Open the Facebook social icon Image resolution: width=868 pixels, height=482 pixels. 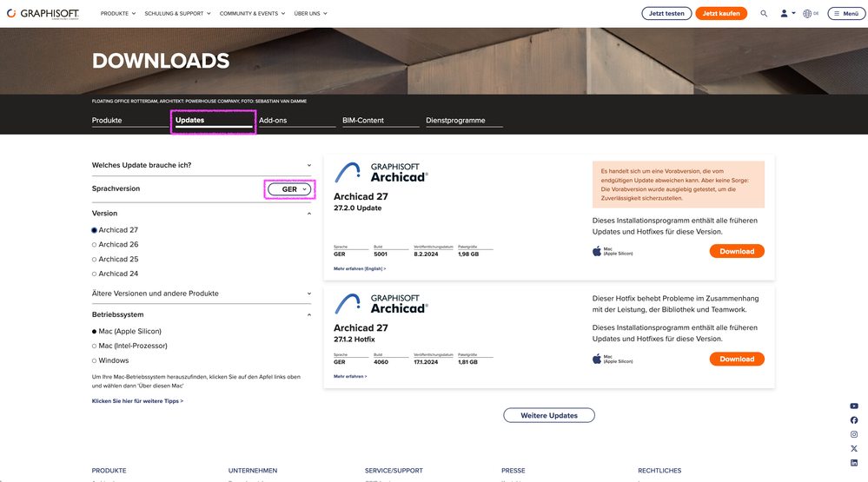click(x=854, y=420)
